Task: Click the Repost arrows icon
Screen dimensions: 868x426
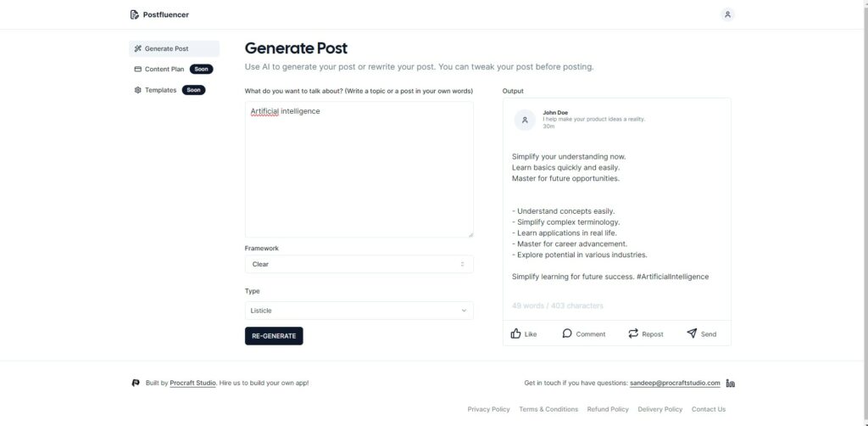Action: click(633, 334)
